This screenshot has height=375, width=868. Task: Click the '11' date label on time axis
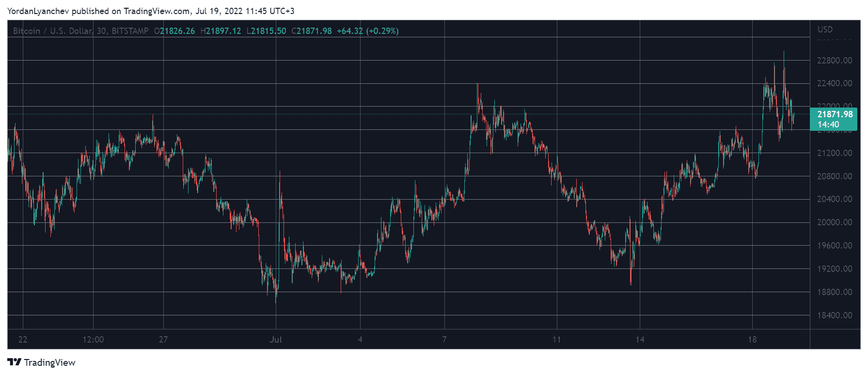(x=557, y=340)
